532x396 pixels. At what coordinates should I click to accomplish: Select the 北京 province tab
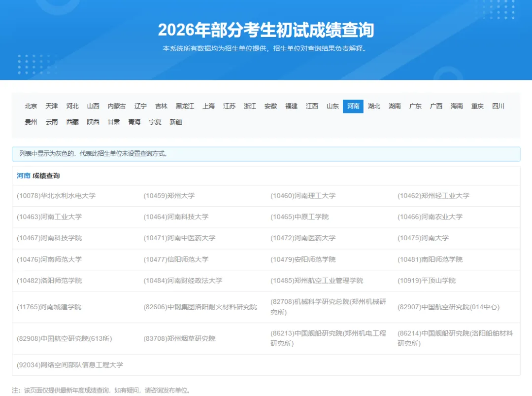click(x=31, y=107)
